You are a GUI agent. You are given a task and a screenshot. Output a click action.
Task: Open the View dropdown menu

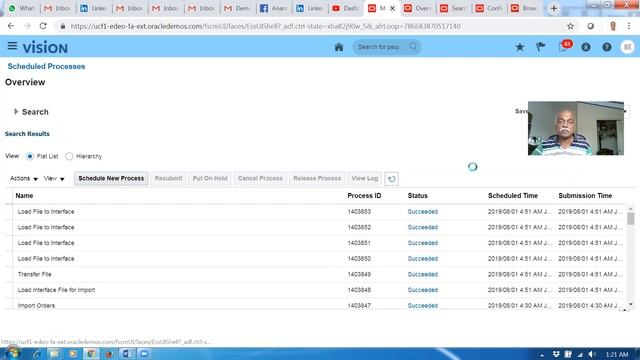[54, 178]
